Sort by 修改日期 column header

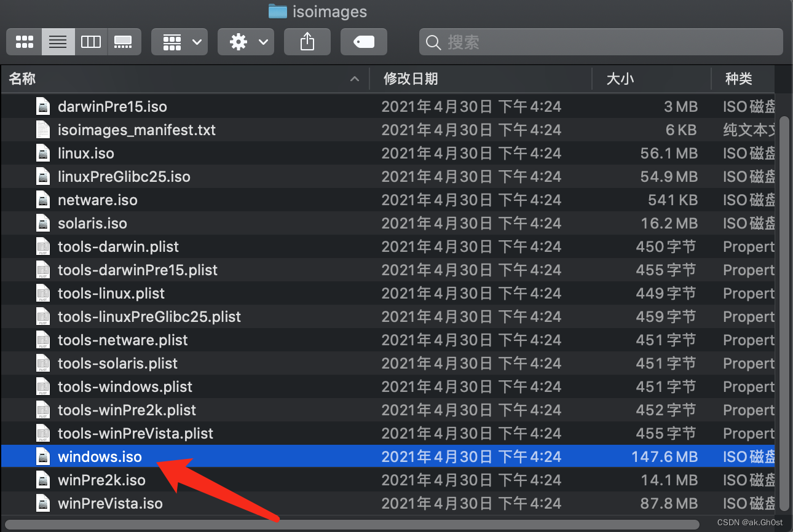pyautogui.click(x=411, y=79)
